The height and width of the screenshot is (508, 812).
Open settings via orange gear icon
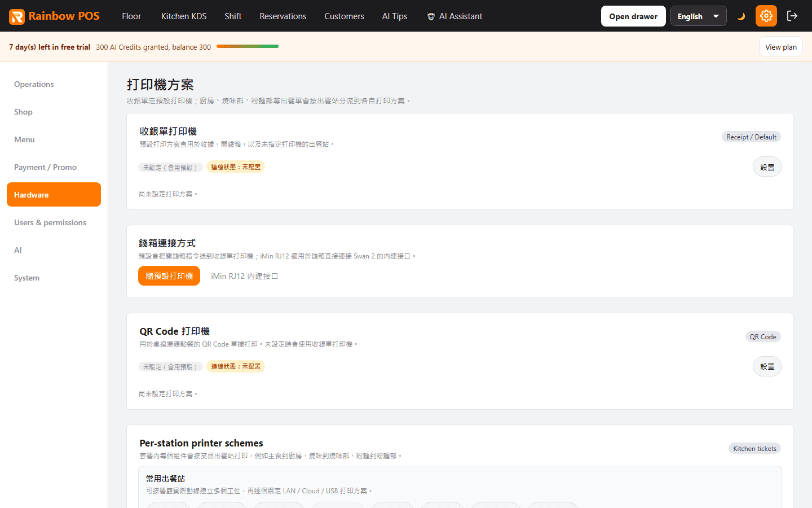(766, 16)
